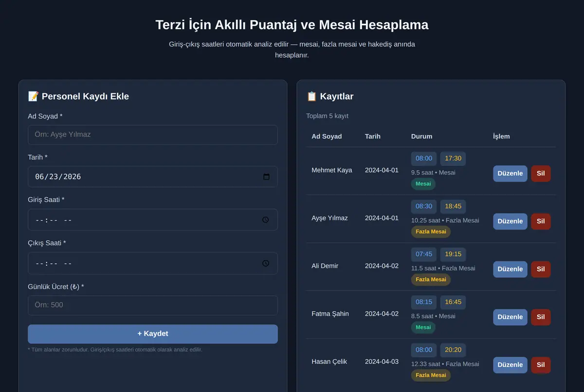This screenshot has width=584, height=392.
Task: Open the calendar picker in Tarih field
Action: pyautogui.click(x=266, y=177)
